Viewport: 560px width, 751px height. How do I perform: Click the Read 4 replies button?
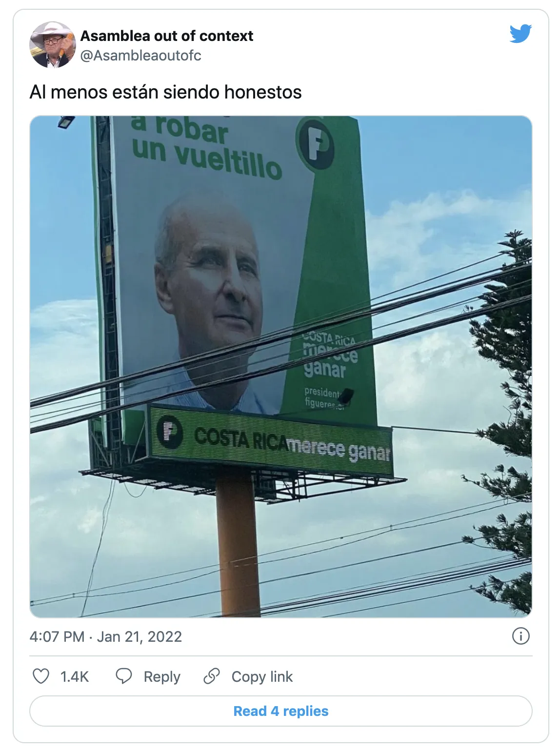(x=280, y=711)
